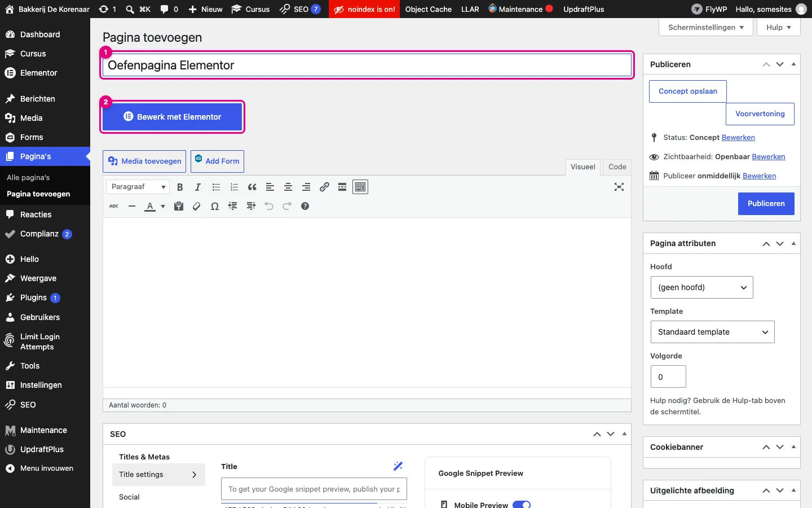Insert a blockquote
This screenshot has width=812, height=508.
coord(252,187)
